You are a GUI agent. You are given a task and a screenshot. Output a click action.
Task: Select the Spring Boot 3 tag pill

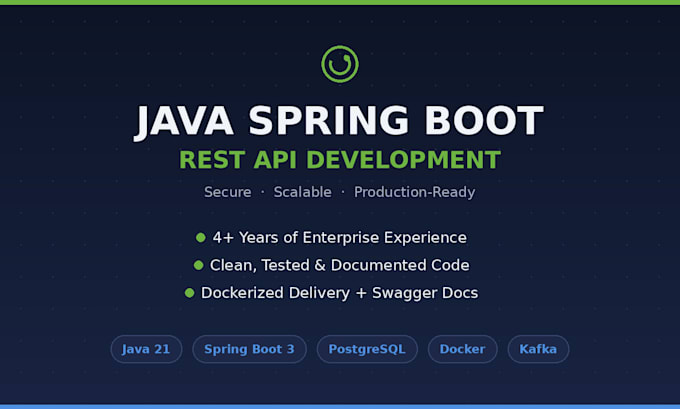pos(249,349)
